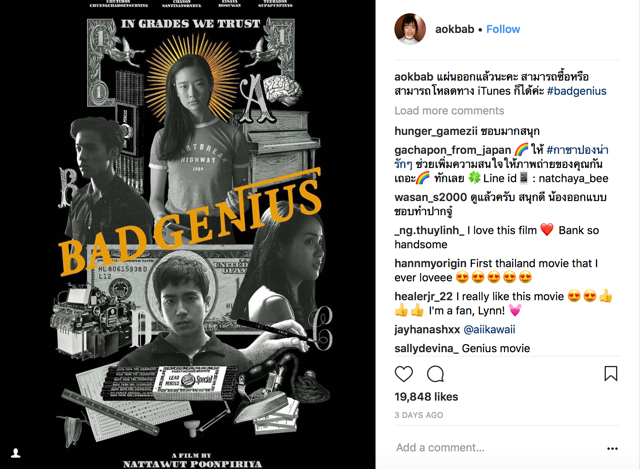Expand Load more comments
640x469 pixels.
449,111
